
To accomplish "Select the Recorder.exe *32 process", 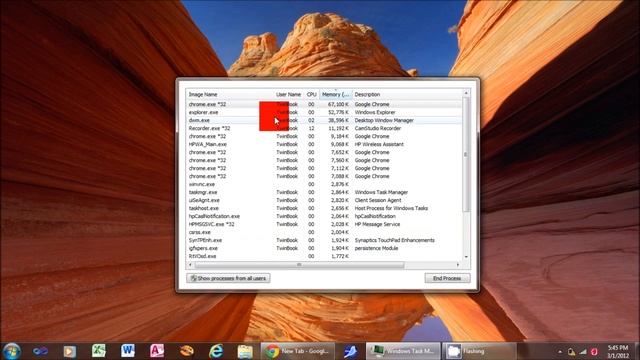I will pos(324,128).
